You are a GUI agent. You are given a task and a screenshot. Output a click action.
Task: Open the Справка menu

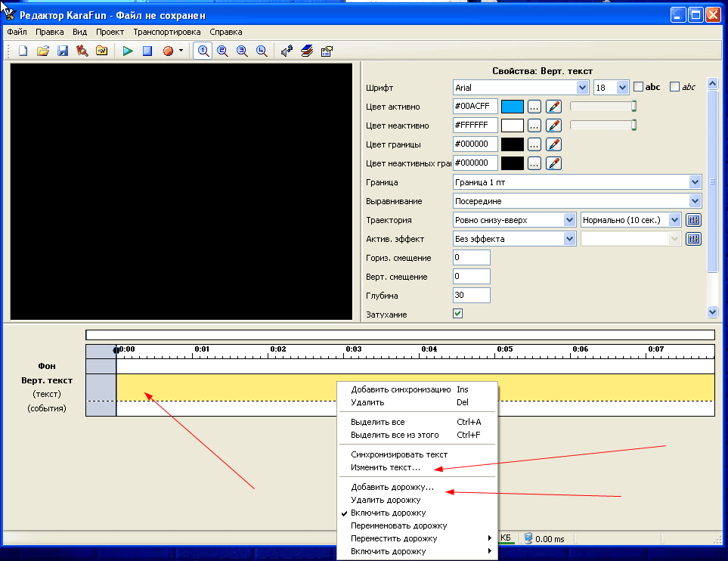pos(225,32)
